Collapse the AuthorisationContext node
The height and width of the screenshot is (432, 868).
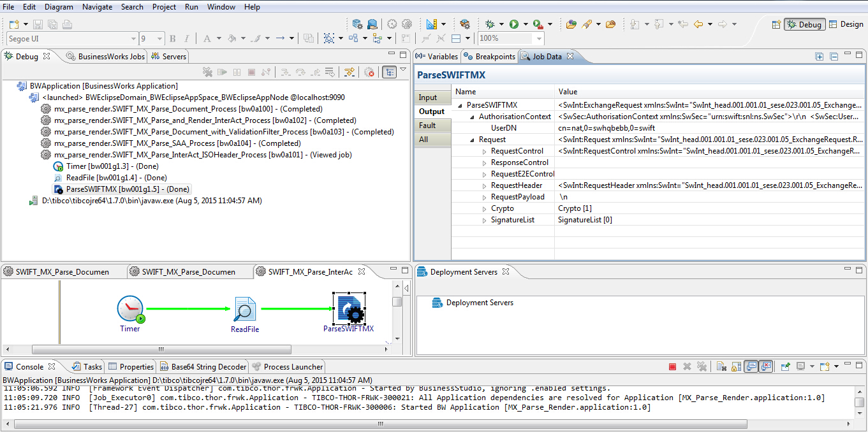tap(473, 117)
